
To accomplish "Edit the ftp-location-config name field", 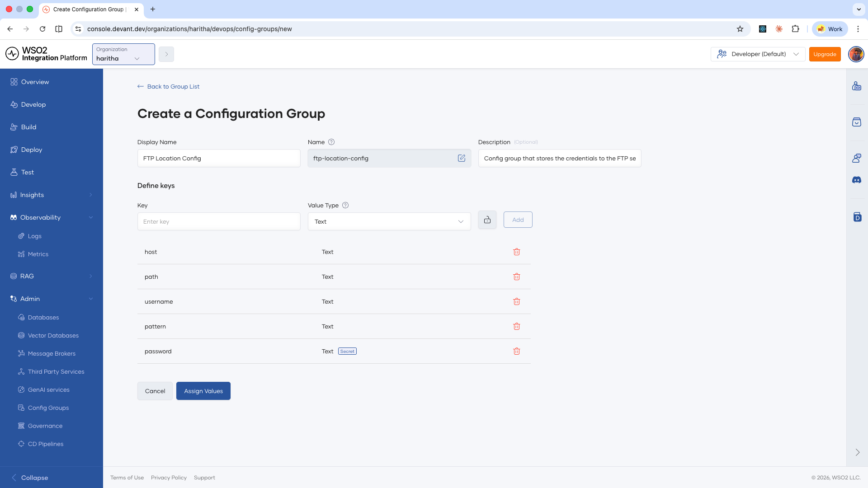I will [x=462, y=158].
